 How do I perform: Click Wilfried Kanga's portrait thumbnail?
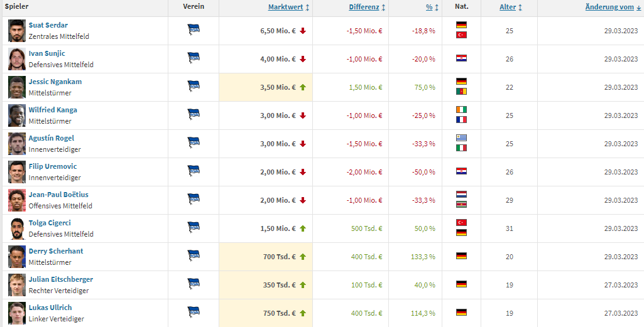[x=17, y=115]
